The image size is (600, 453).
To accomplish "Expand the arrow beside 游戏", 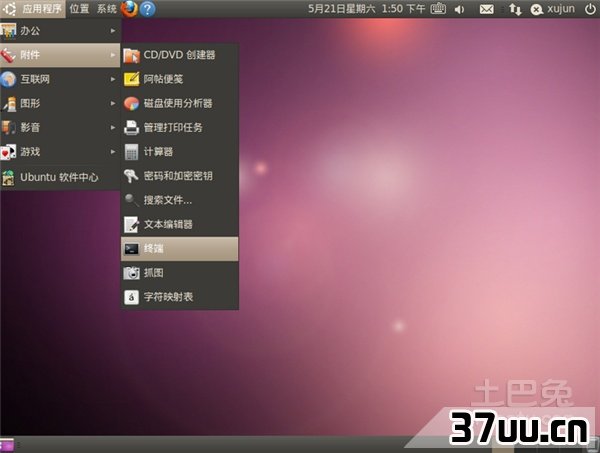I will [113, 152].
